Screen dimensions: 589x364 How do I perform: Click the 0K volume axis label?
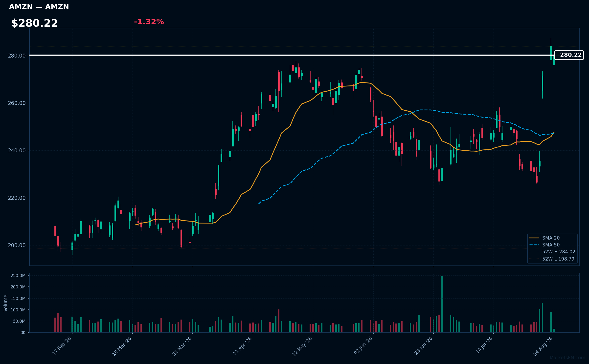click(23, 333)
